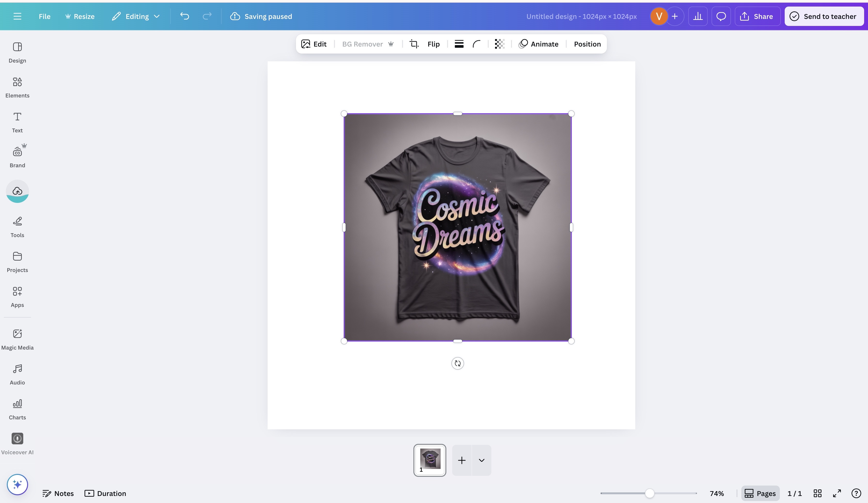868x503 pixels.
Task: Open the Audio panel
Action: (17, 375)
